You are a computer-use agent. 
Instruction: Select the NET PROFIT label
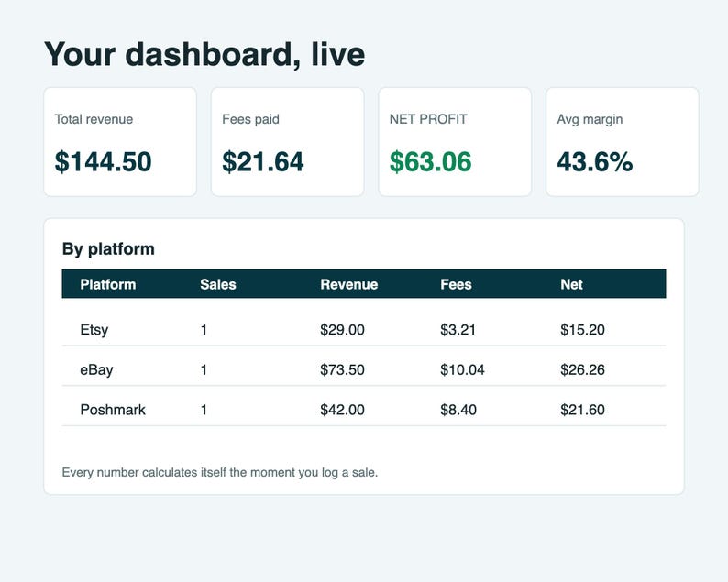[x=428, y=119]
